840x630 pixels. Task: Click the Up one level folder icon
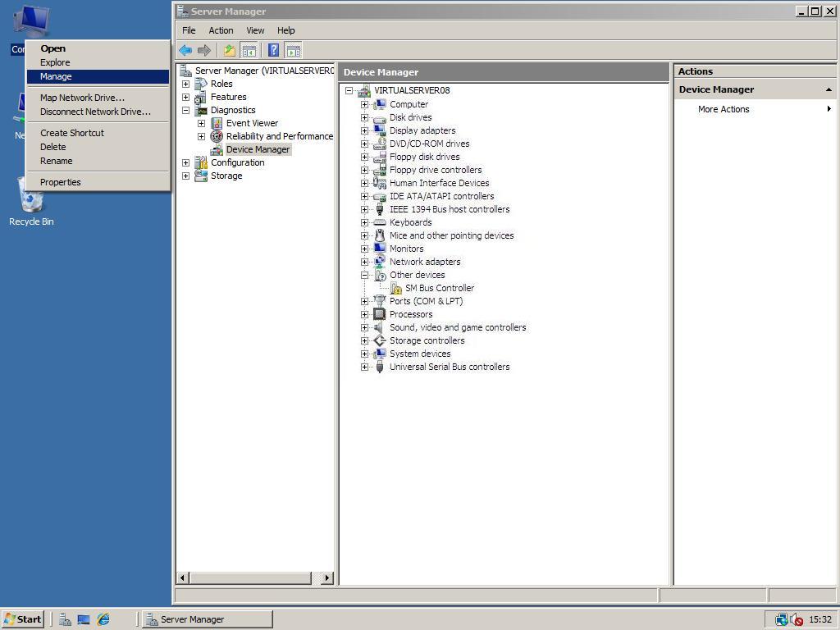coord(230,50)
